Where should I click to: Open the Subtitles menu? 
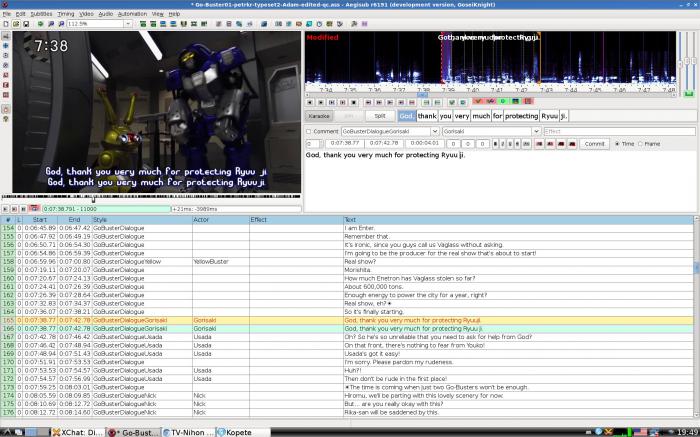tap(41, 14)
